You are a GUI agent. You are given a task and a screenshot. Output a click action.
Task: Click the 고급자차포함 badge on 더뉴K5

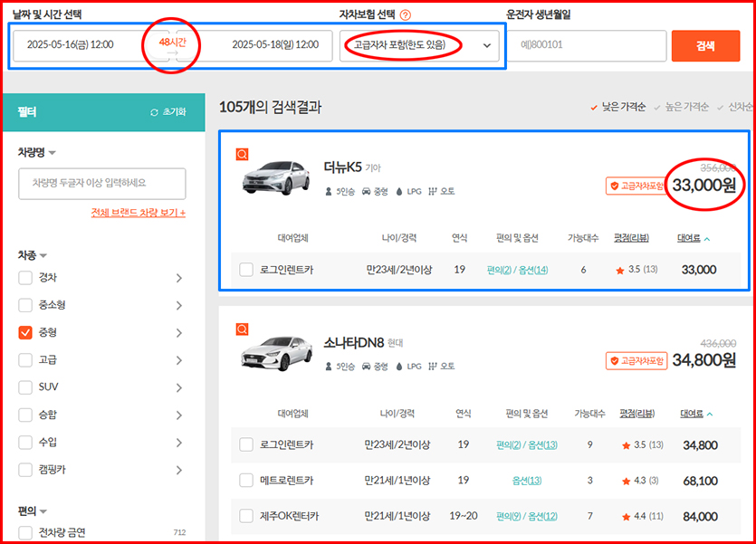point(636,186)
